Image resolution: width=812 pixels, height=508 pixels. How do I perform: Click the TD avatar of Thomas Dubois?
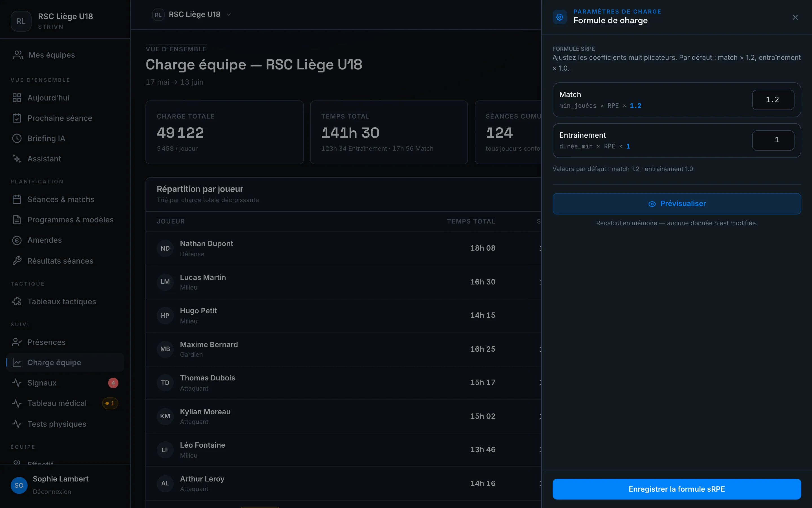[165, 383]
